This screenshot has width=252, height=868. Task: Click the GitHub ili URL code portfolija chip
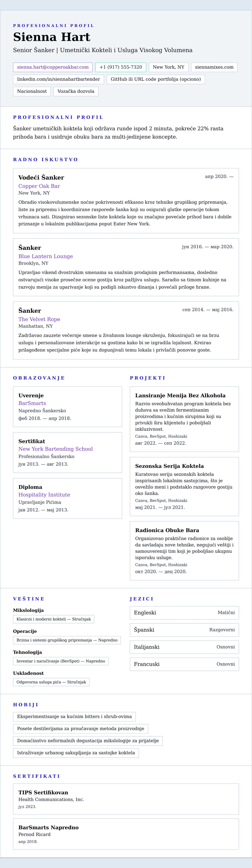[x=155, y=80]
